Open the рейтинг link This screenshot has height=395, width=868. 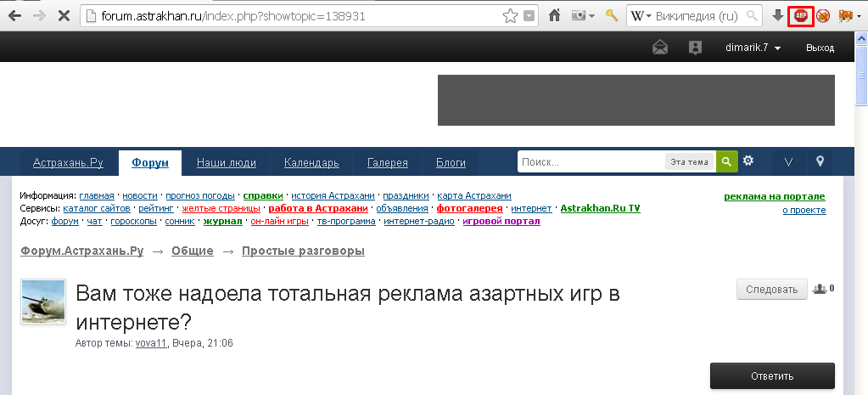pos(156,208)
